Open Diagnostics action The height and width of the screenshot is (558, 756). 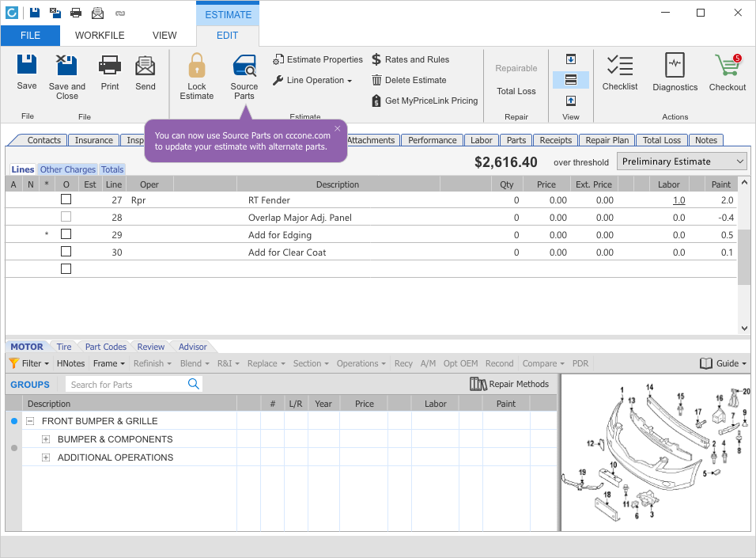tap(675, 72)
